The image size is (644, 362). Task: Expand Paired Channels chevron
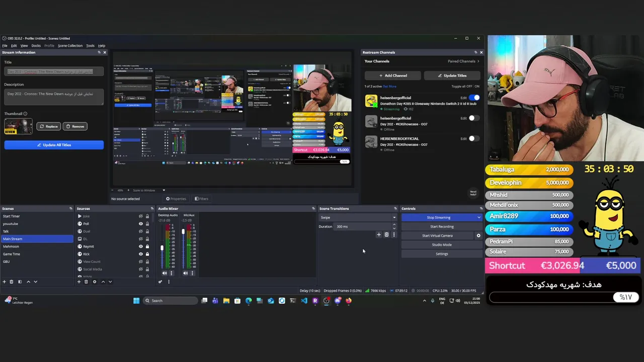(x=478, y=61)
